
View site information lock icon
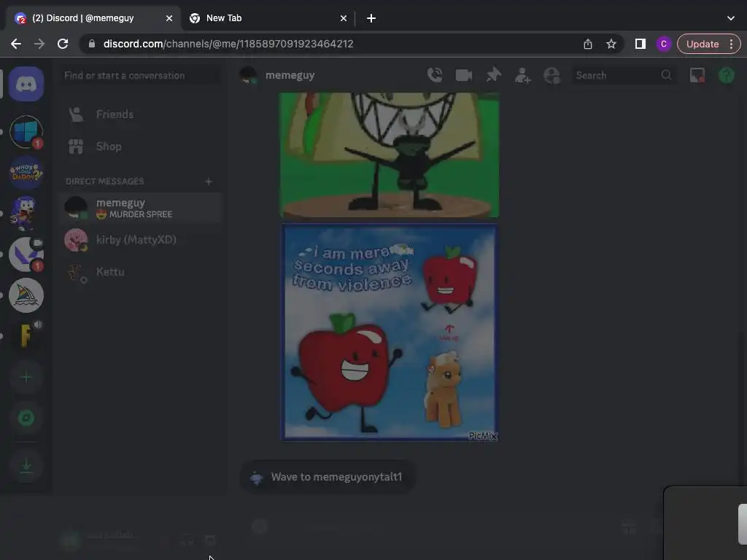coord(92,44)
